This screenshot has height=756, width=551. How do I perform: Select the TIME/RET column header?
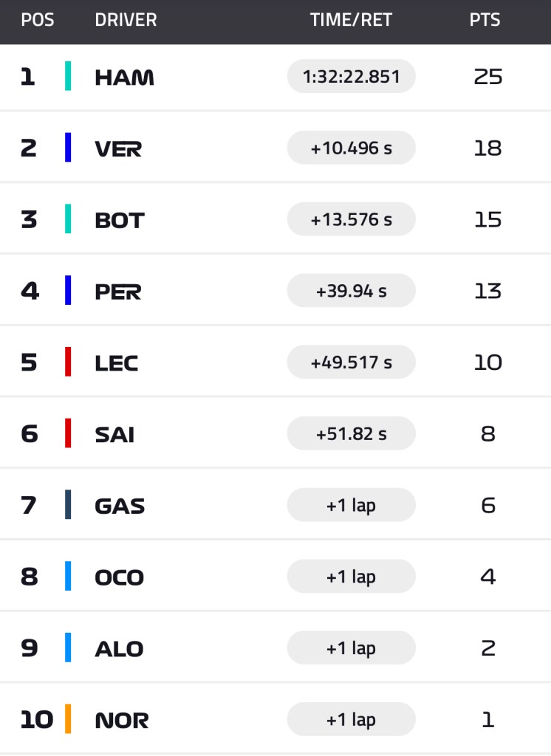[351, 20]
